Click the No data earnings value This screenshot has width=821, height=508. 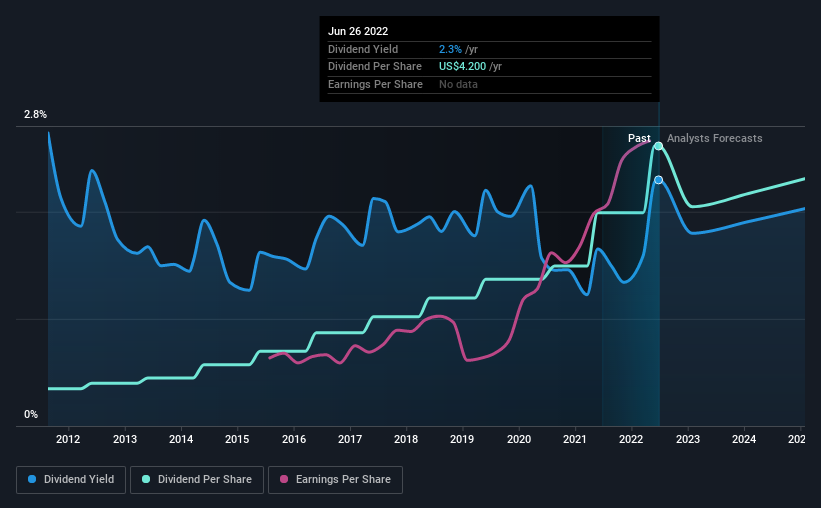click(x=458, y=84)
